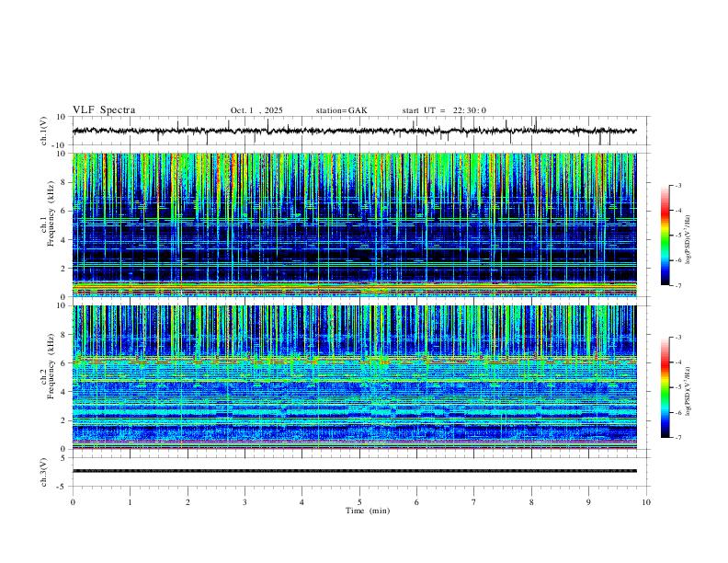
Task: Click the ch.2 PSD color bar
Action: pos(665,387)
